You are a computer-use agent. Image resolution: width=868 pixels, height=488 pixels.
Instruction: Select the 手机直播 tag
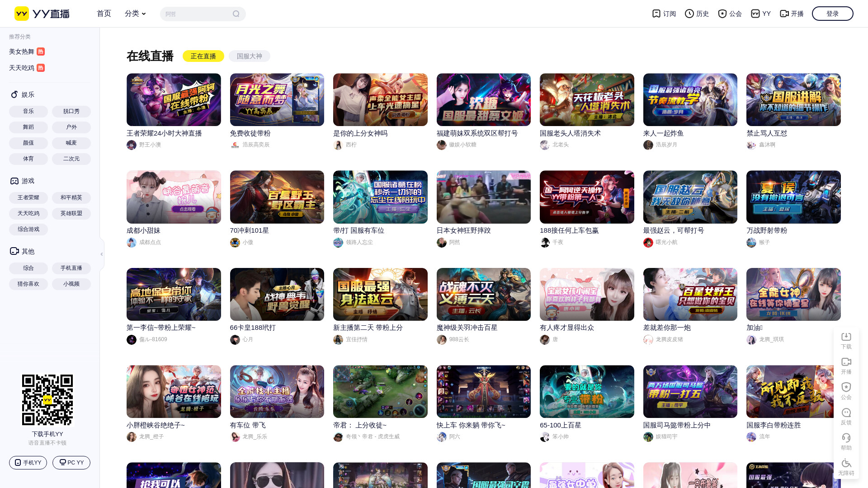[x=71, y=268]
